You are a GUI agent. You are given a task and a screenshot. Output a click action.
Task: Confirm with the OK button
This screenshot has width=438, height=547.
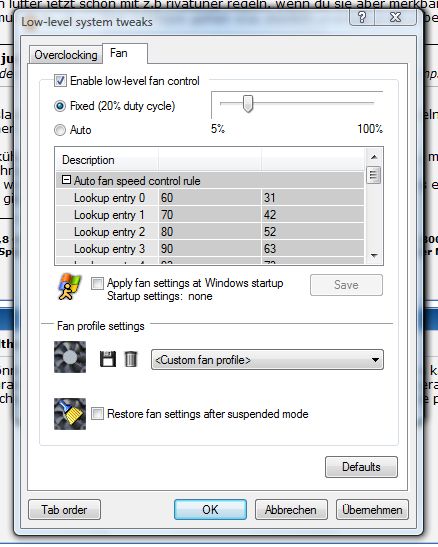210,510
